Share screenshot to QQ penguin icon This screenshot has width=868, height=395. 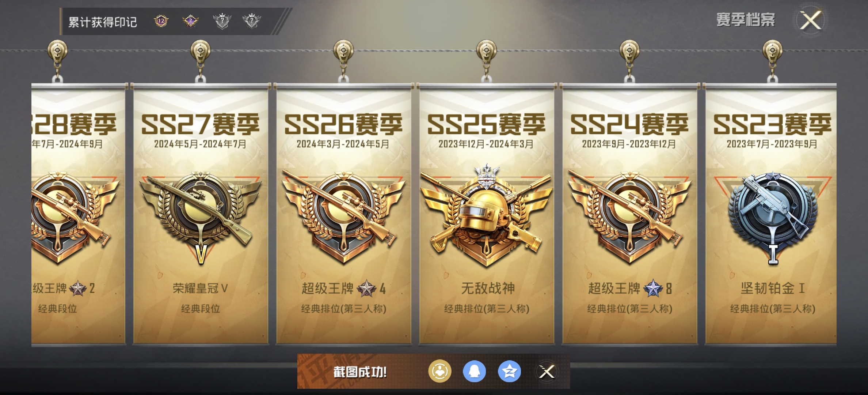[x=474, y=372]
